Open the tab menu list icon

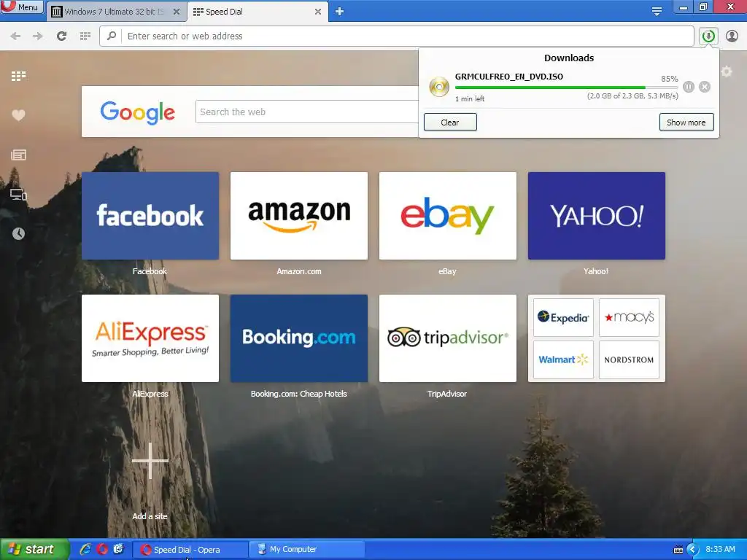coord(657,12)
